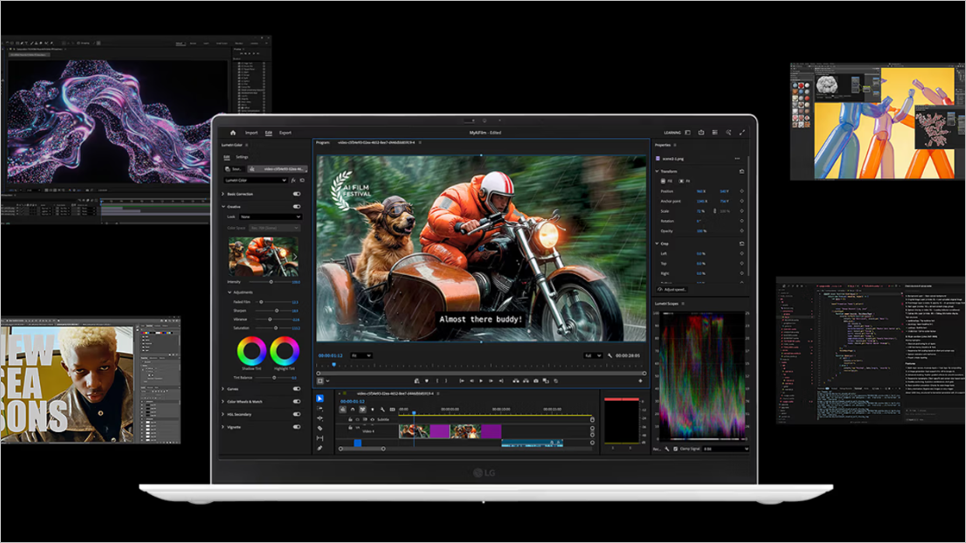This screenshot has height=543, width=966.
Task: Click Go to In point button
Action: click(461, 381)
